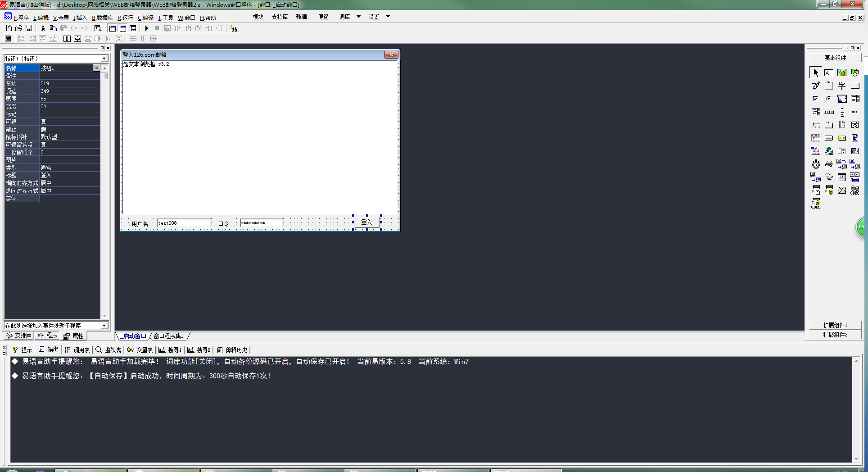This screenshot has width=868, height=472.
Task: Select the radio button component in palette
Action: (x=829, y=99)
